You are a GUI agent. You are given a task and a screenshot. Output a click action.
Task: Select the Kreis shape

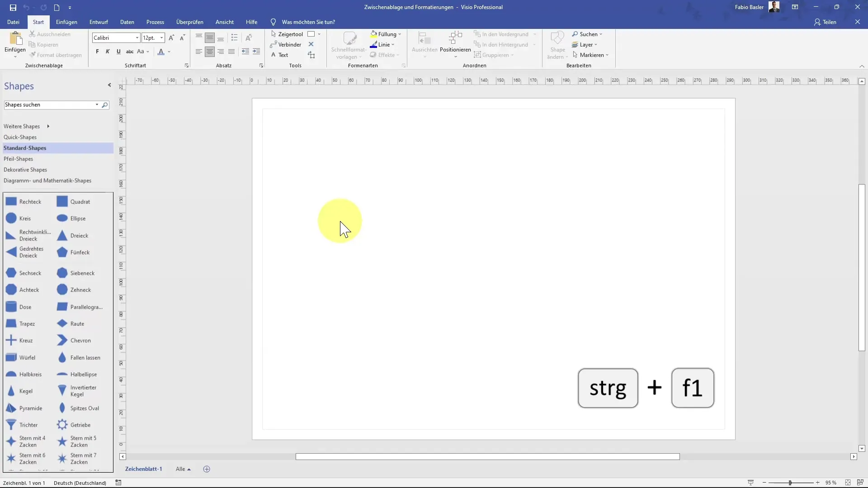pyautogui.click(x=19, y=218)
